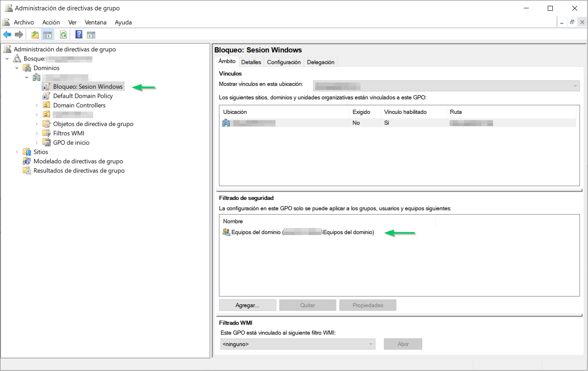Open the WMI filter <ninguno> dropdown

tap(298, 344)
